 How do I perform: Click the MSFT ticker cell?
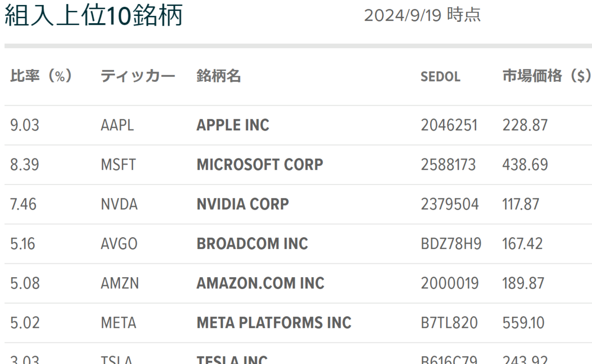118,165
